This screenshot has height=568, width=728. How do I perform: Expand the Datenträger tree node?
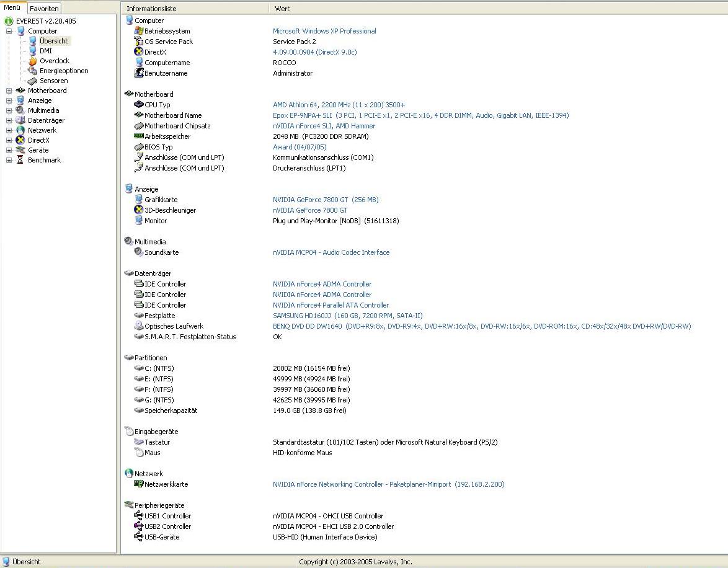[x=9, y=120]
